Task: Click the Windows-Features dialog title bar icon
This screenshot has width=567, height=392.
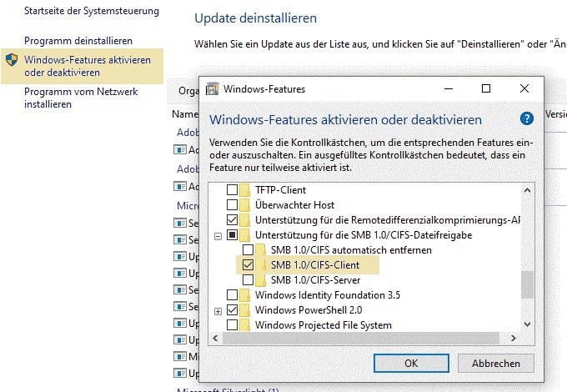Action: pos(213,88)
